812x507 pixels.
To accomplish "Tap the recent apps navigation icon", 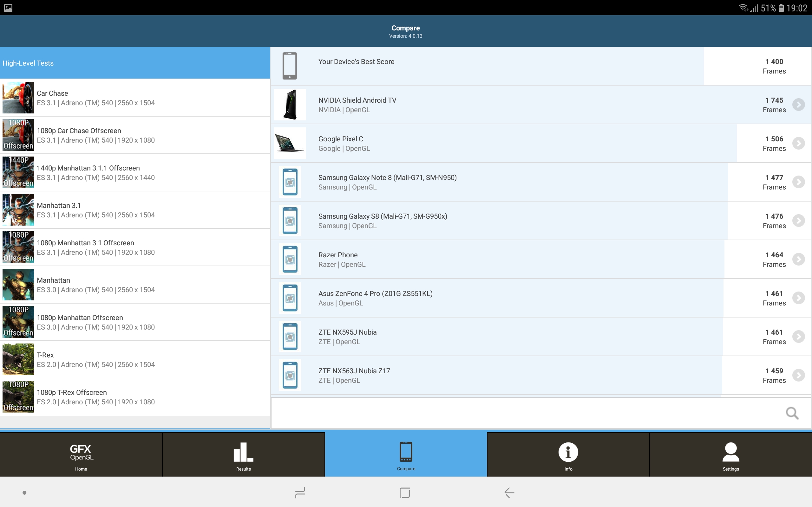I will [300, 492].
